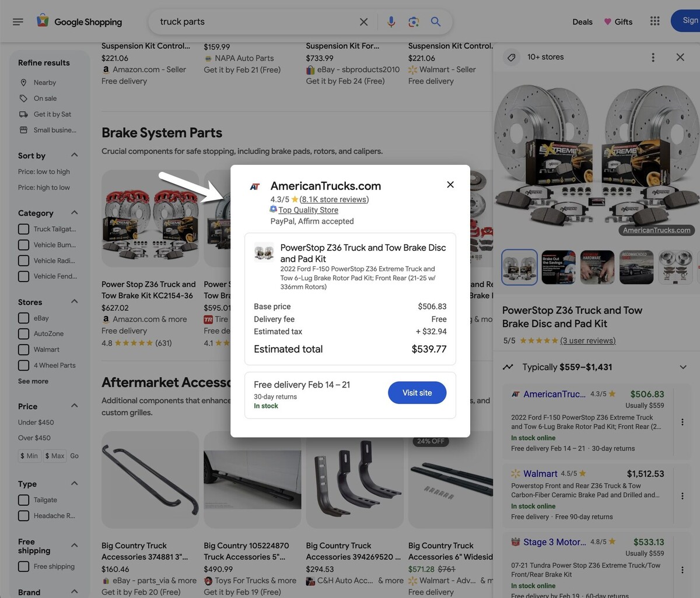
Task: Click See more stores link
Action: 33,381
